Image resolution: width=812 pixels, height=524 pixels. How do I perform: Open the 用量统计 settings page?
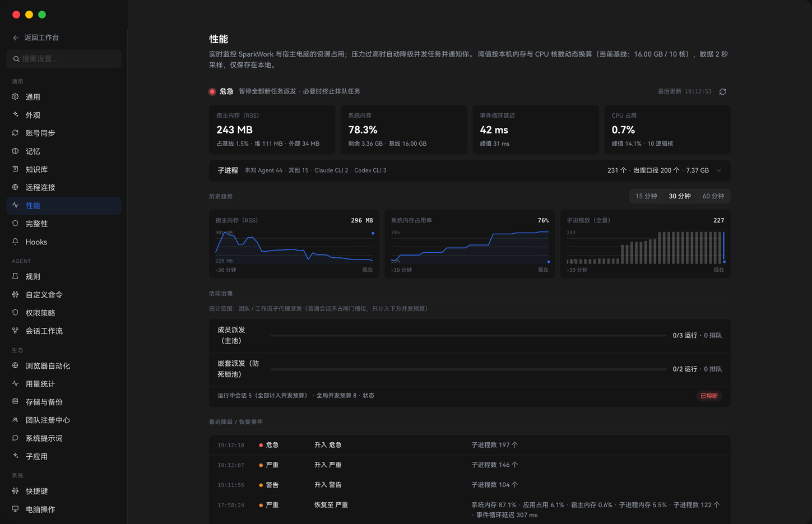point(64,384)
